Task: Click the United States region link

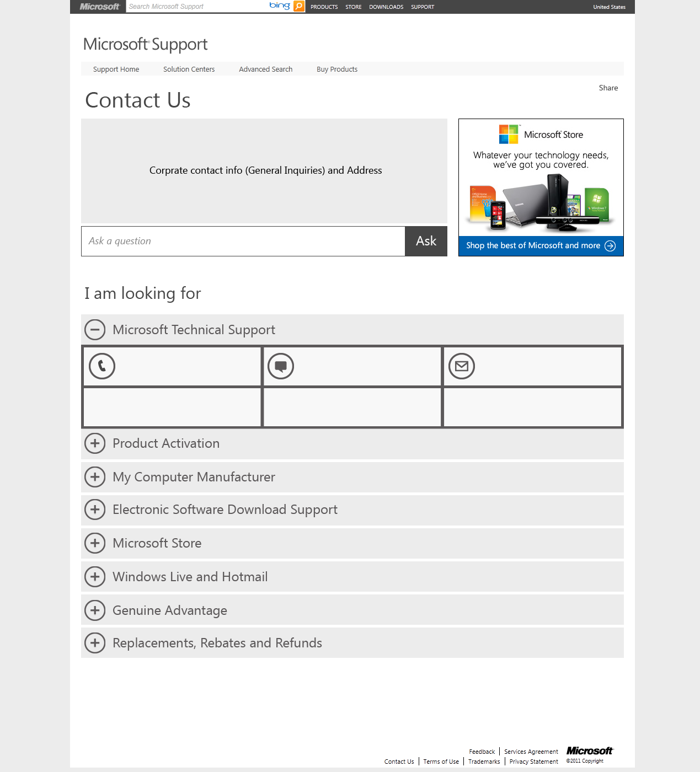Action: click(609, 7)
